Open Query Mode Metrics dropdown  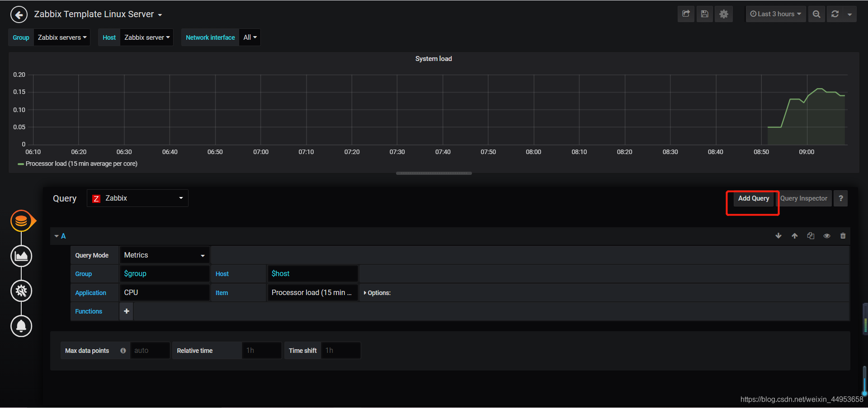tap(165, 255)
